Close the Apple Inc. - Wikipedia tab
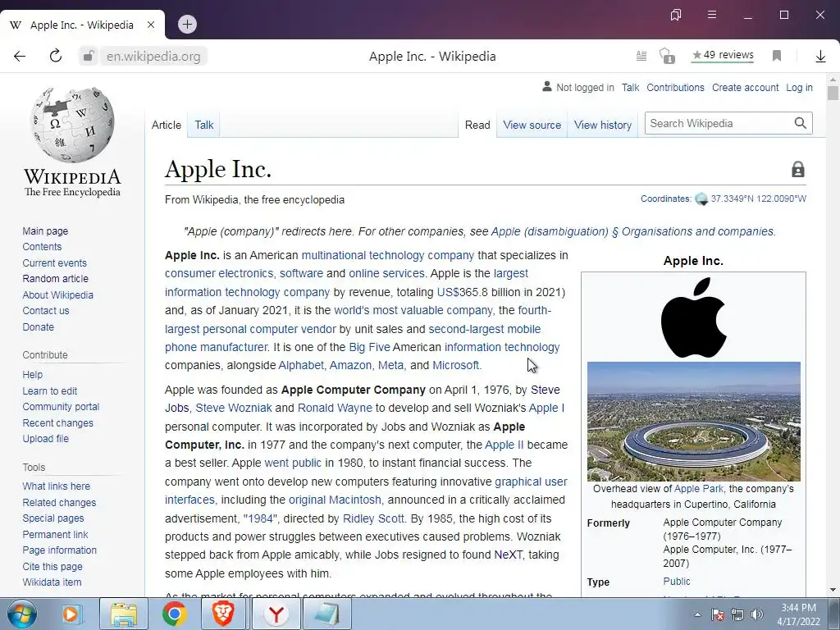The width and height of the screenshot is (840, 630). point(151,25)
